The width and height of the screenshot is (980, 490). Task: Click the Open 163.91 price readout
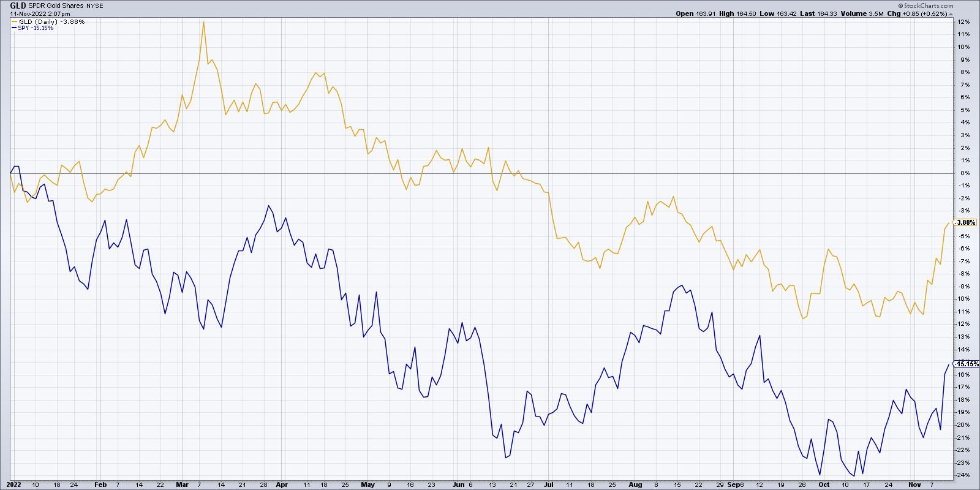coord(693,13)
